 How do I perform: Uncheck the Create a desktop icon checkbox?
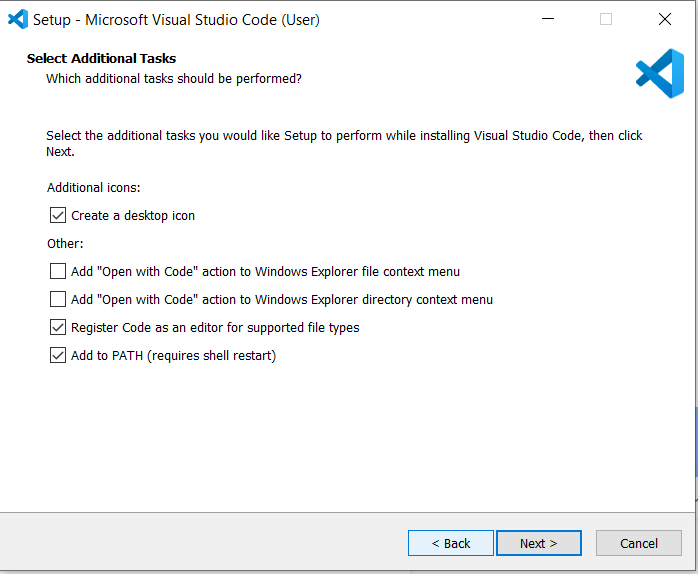58,215
